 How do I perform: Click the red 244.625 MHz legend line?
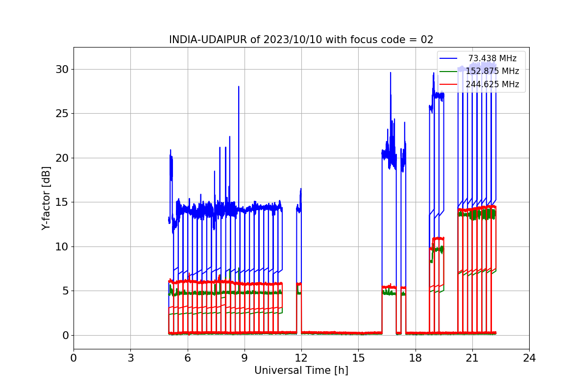coord(449,84)
